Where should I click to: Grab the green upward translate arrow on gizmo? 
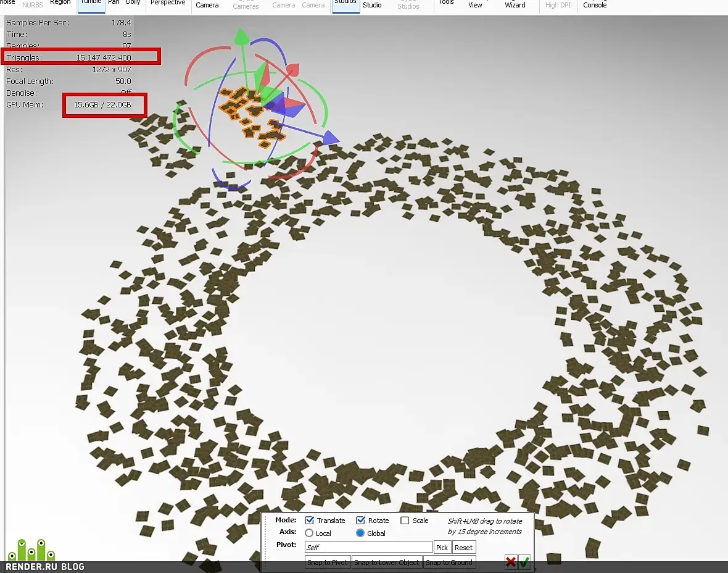click(x=241, y=37)
